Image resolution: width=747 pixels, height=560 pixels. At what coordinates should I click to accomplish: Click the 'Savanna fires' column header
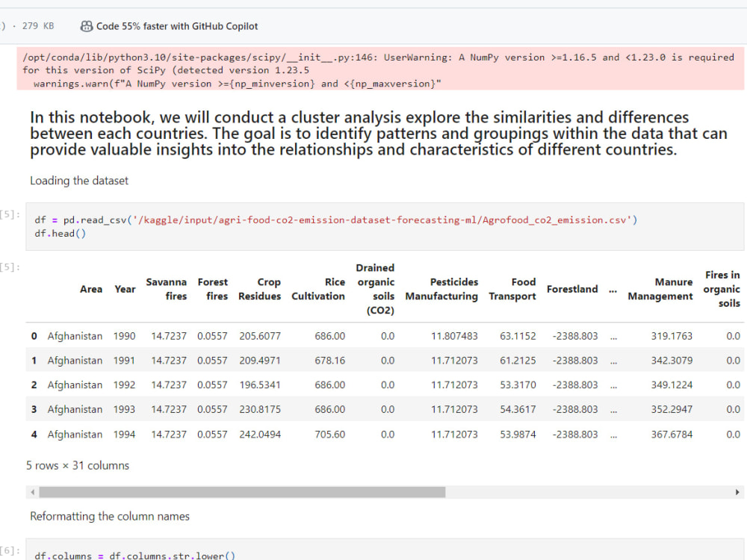(x=167, y=289)
